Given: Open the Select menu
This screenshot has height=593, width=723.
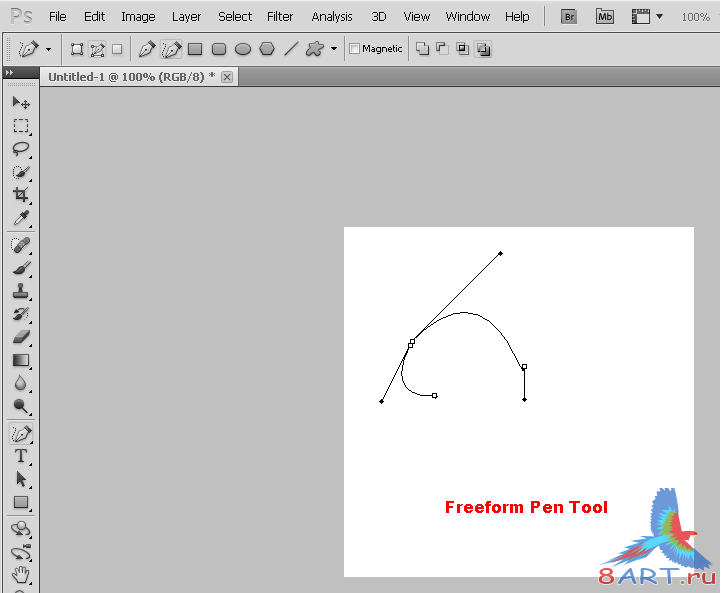Looking at the screenshot, I should pyautogui.click(x=235, y=17).
